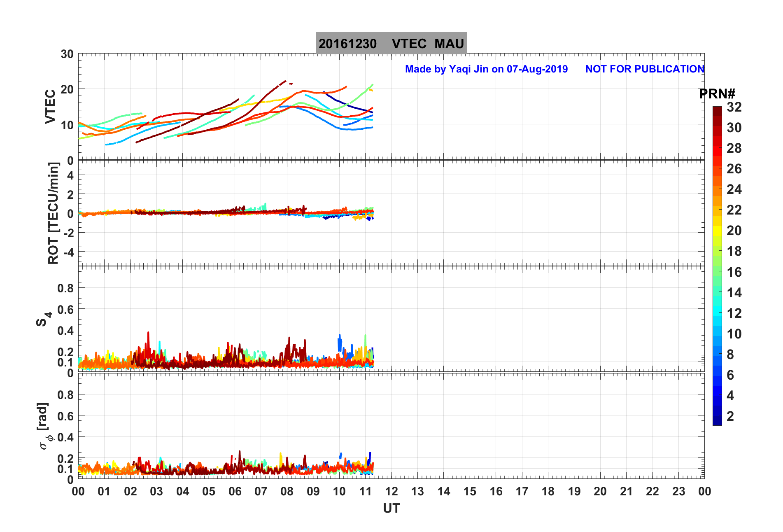Click S4 panel y-axis tick "0.6"
783x532 pixels.
click(65, 310)
